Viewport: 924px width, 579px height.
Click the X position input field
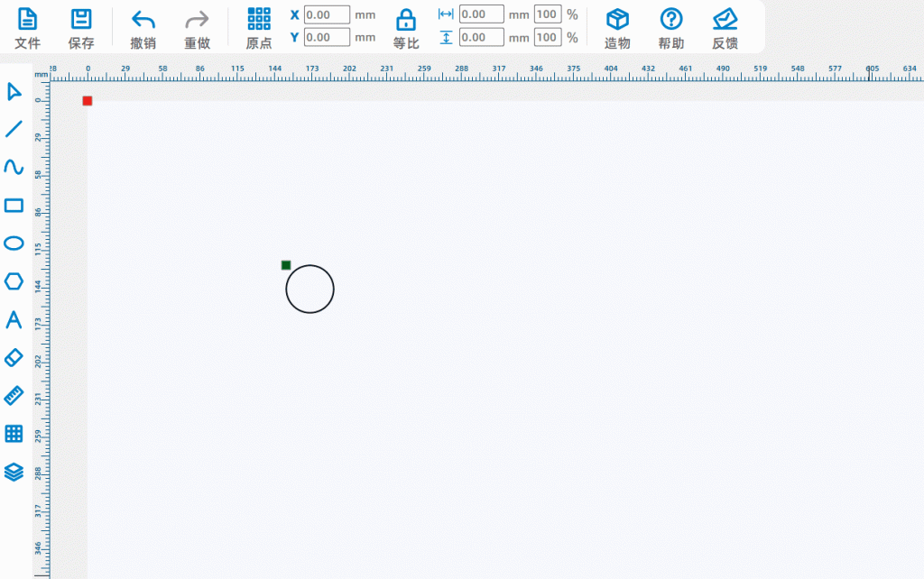[x=327, y=14]
